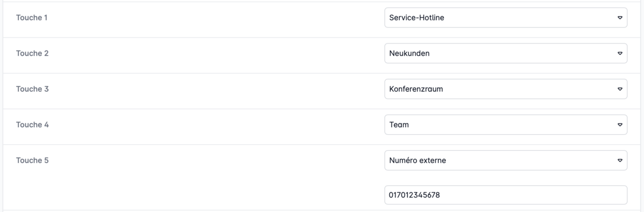Viewport: 644px width, 212px height.
Task: Click the Touche 2 label
Action: pos(32,54)
